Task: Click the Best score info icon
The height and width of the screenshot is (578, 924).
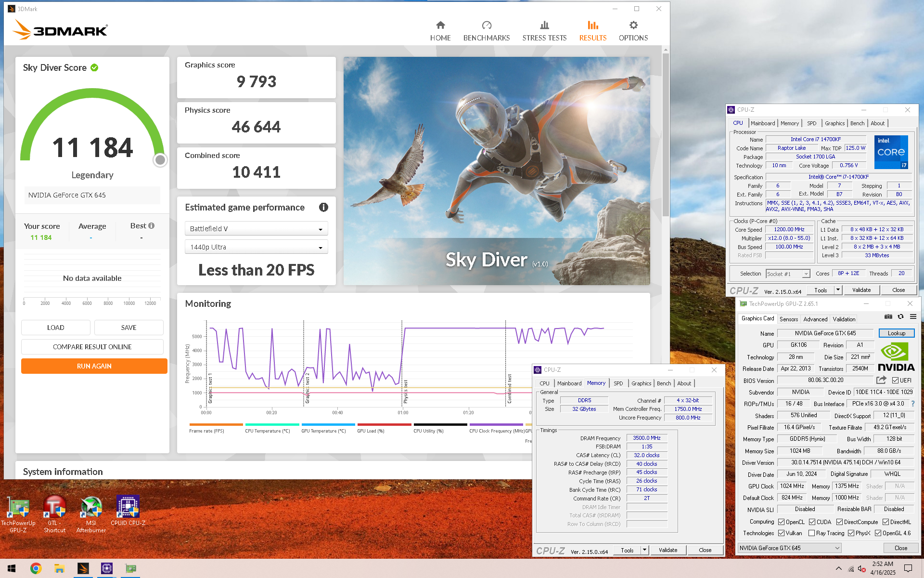Action: coord(152,225)
